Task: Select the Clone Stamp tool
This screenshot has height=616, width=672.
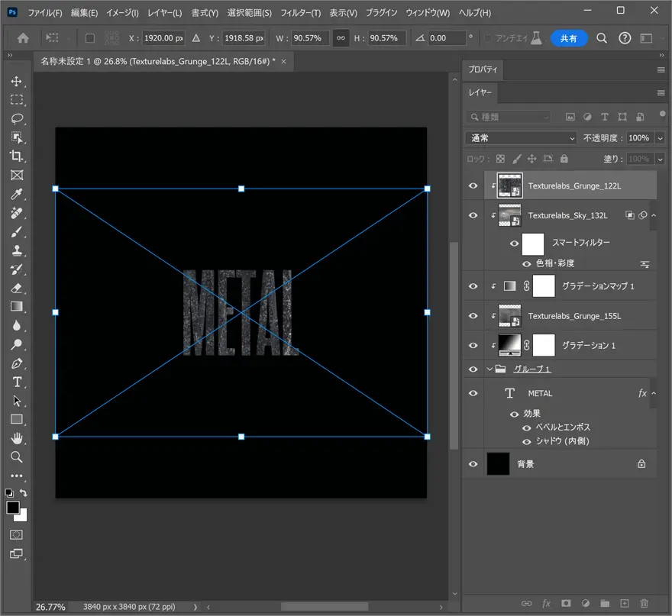Action: tap(17, 250)
